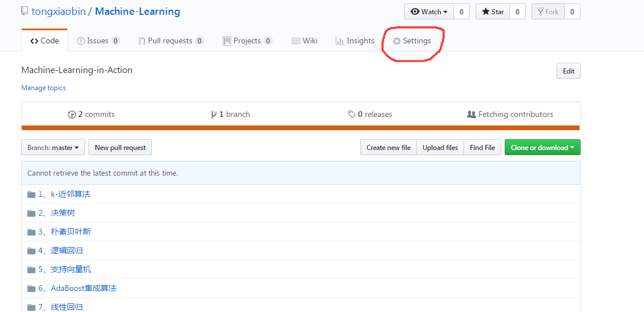Click folder icon beside 4、逻辑回归

pos(31,251)
